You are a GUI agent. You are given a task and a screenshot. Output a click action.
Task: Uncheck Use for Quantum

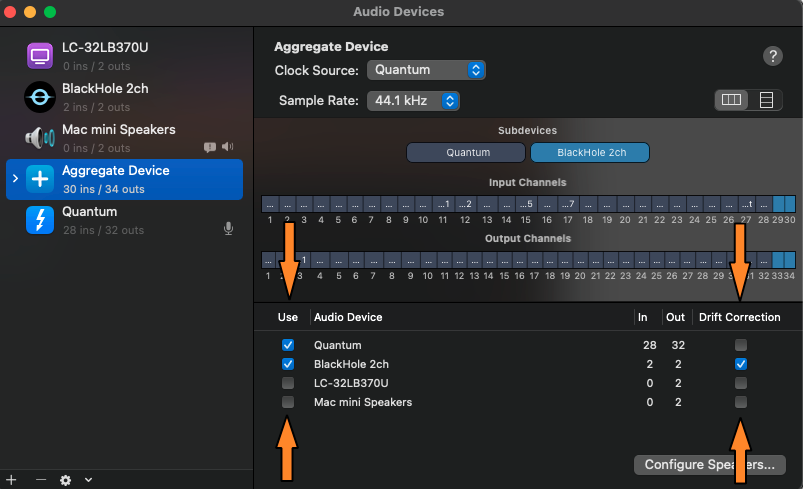tap(288, 345)
